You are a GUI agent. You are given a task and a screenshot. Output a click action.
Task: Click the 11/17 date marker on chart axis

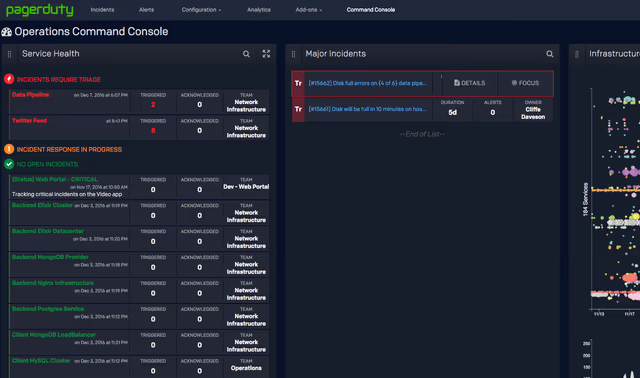630,314
